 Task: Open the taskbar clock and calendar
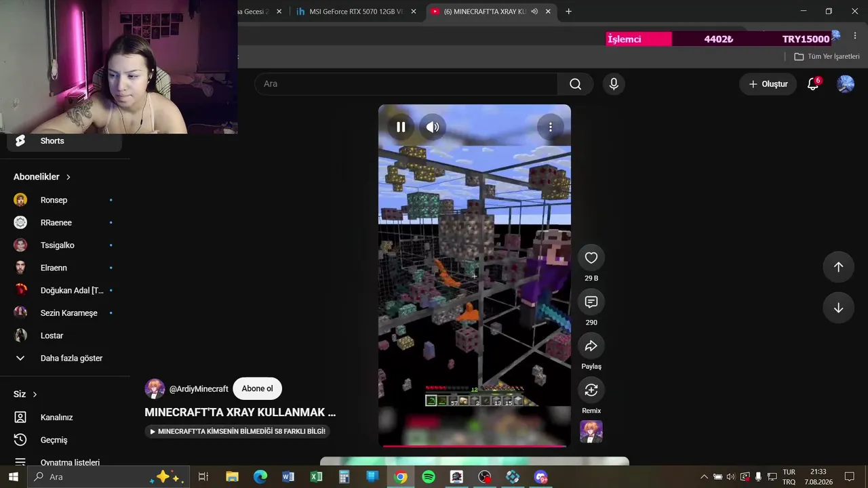[x=818, y=477]
